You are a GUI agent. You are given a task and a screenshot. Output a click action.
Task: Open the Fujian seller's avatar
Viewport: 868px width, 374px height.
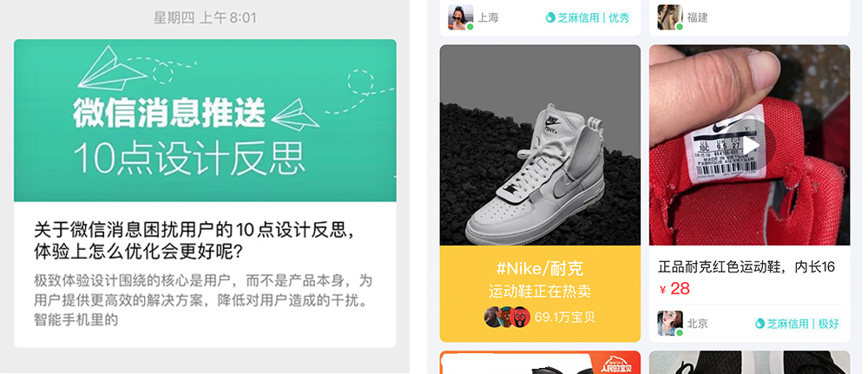click(x=670, y=17)
